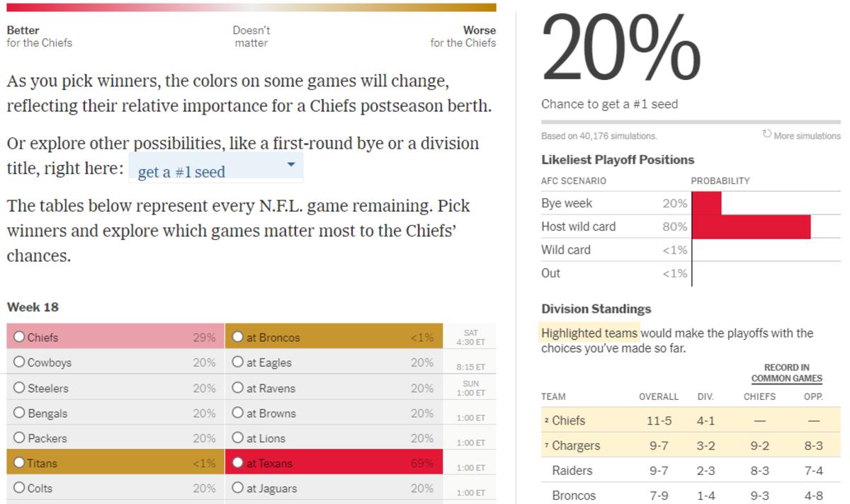Select Chiefs to win Week 18
This screenshot has width=850, height=504.
pos(19,337)
